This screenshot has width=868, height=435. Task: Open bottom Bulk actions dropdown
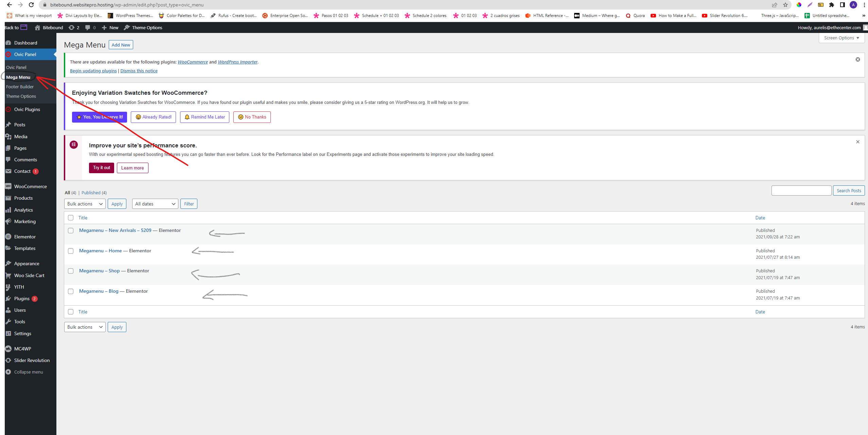click(85, 327)
